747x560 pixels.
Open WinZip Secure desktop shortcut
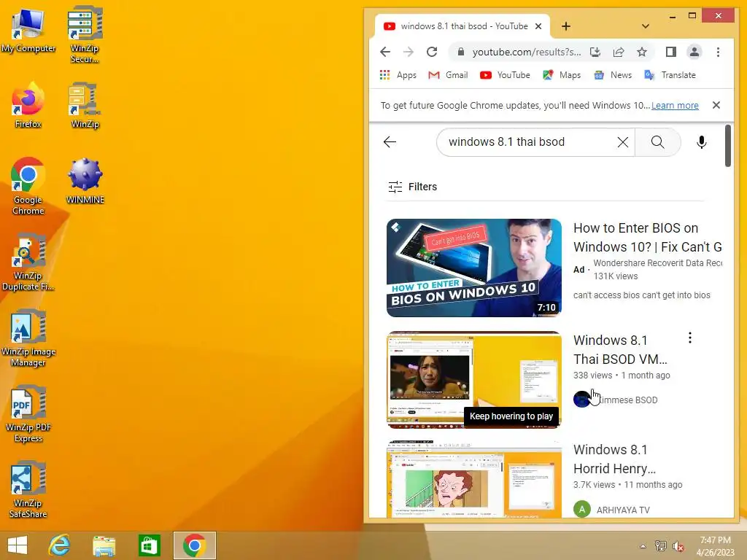point(85,34)
